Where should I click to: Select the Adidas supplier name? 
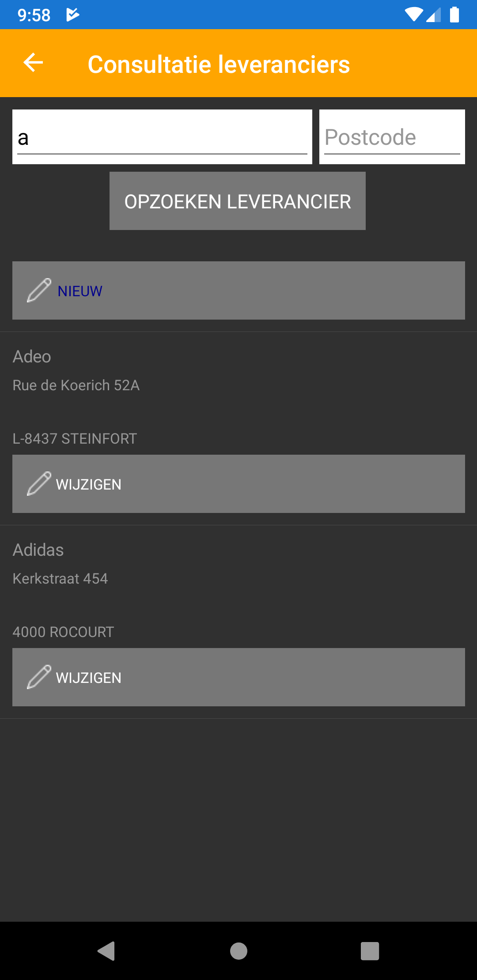point(38,550)
